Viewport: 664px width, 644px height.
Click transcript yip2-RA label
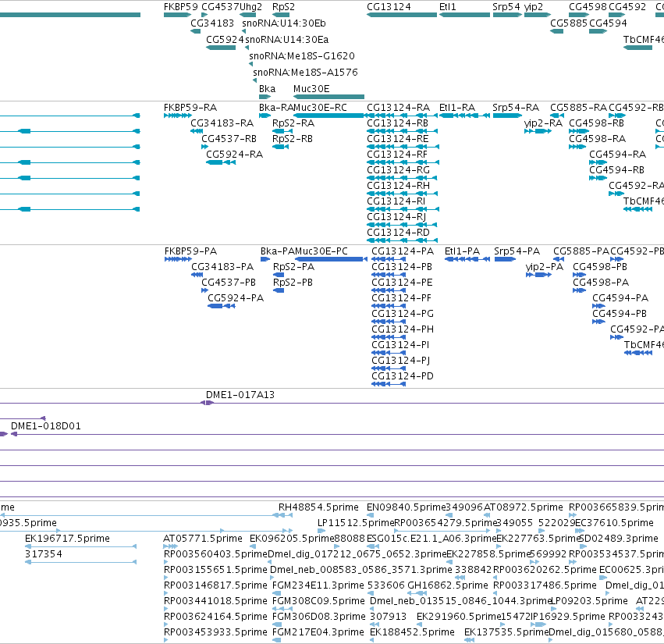coord(543,123)
